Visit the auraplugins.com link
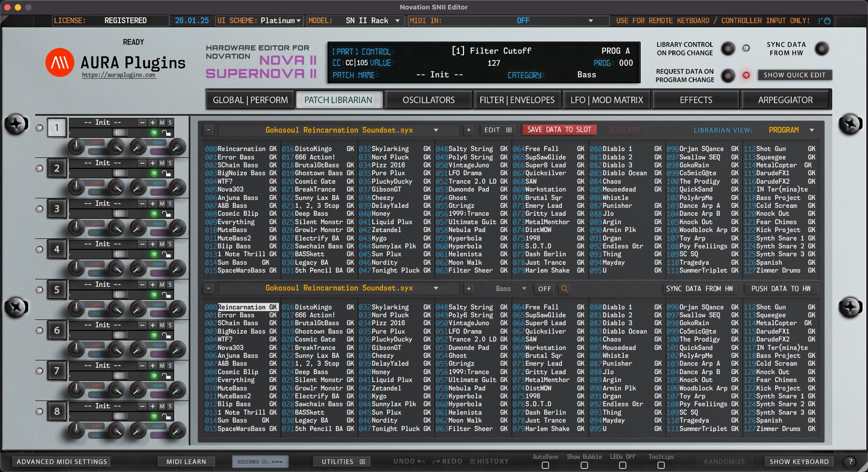 click(x=118, y=75)
